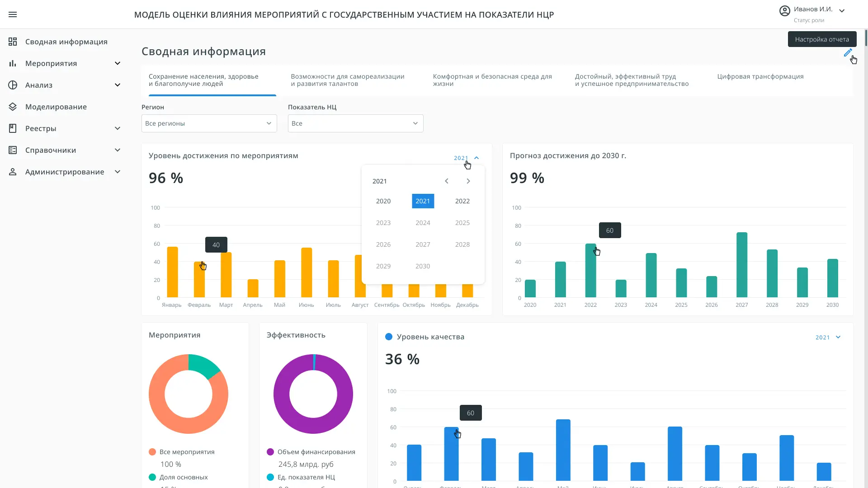Click the Мероприятия bar chart icon

pos(13,63)
